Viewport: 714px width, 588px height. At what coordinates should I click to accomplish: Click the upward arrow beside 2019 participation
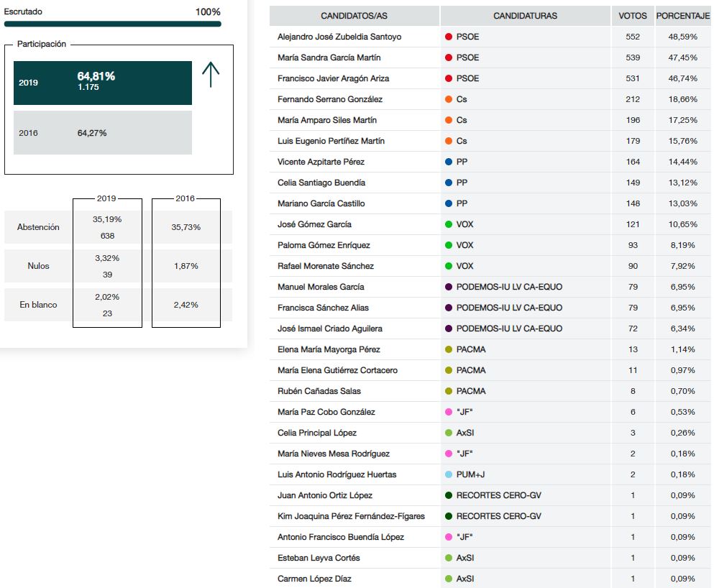pyautogui.click(x=210, y=75)
